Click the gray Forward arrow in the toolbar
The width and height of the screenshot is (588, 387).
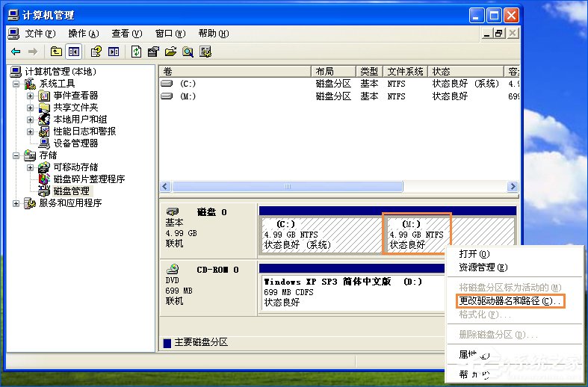(33, 52)
